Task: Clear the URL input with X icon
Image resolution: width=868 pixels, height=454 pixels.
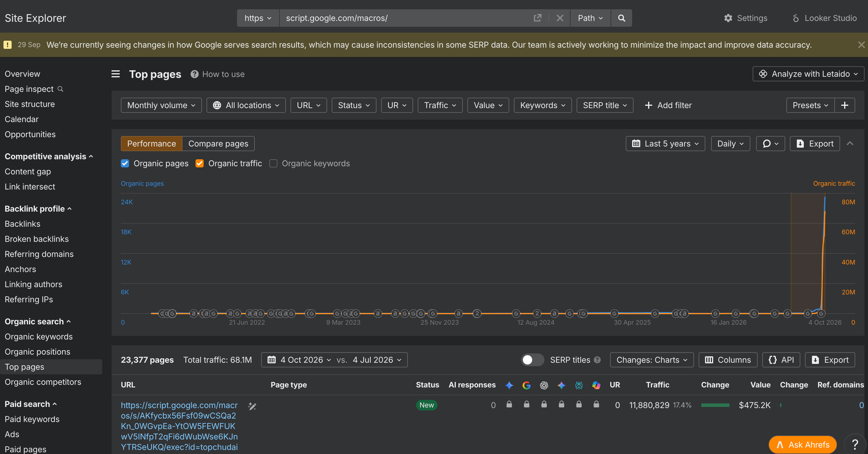Action: click(560, 18)
